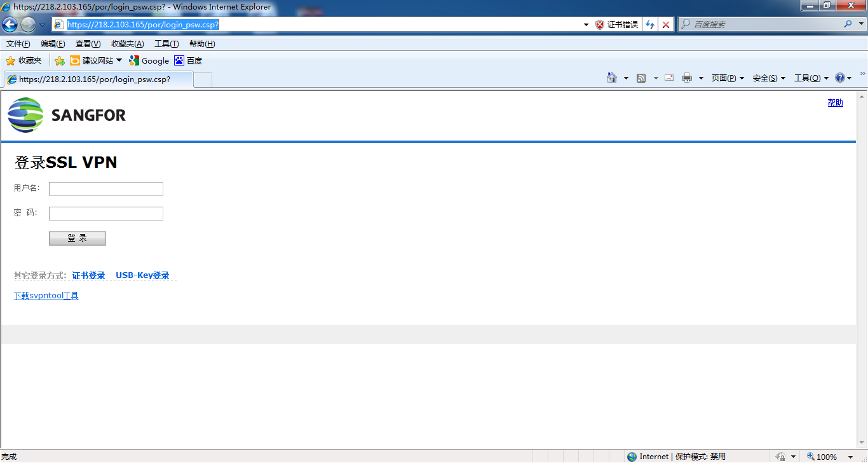Click the 帮助 help link

(835, 102)
